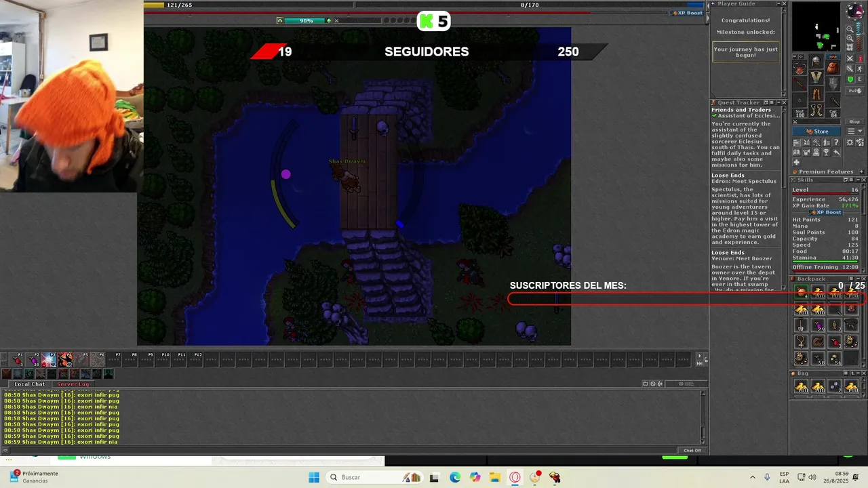Collapse the Skills panel
868x488 pixels.
click(857, 180)
